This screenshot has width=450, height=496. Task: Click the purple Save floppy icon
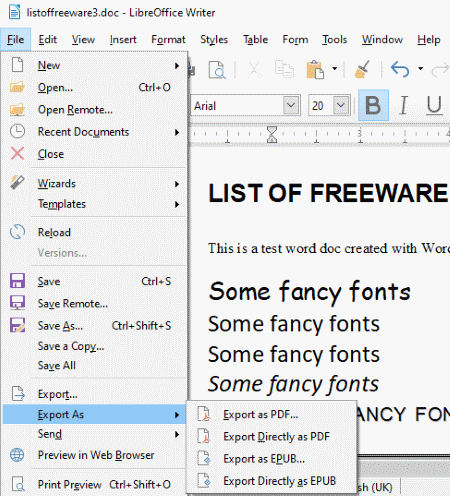coord(17,281)
